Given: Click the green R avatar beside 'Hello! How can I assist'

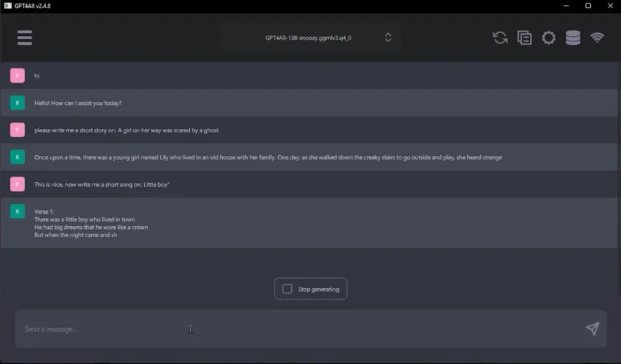Looking at the screenshot, I should 17,103.
